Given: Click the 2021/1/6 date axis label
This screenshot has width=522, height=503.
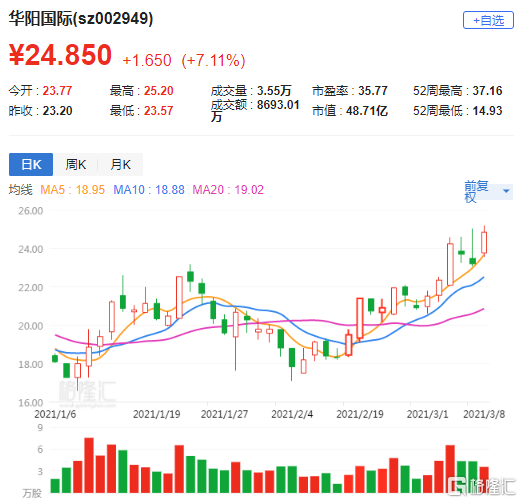Looking at the screenshot, I should pyautogui.click(x=55, y=414).
